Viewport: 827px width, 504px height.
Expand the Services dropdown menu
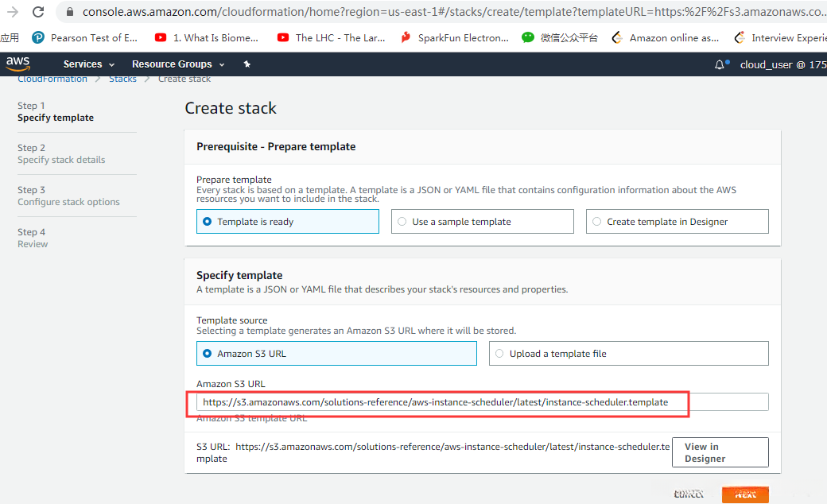tap(89, 64)
